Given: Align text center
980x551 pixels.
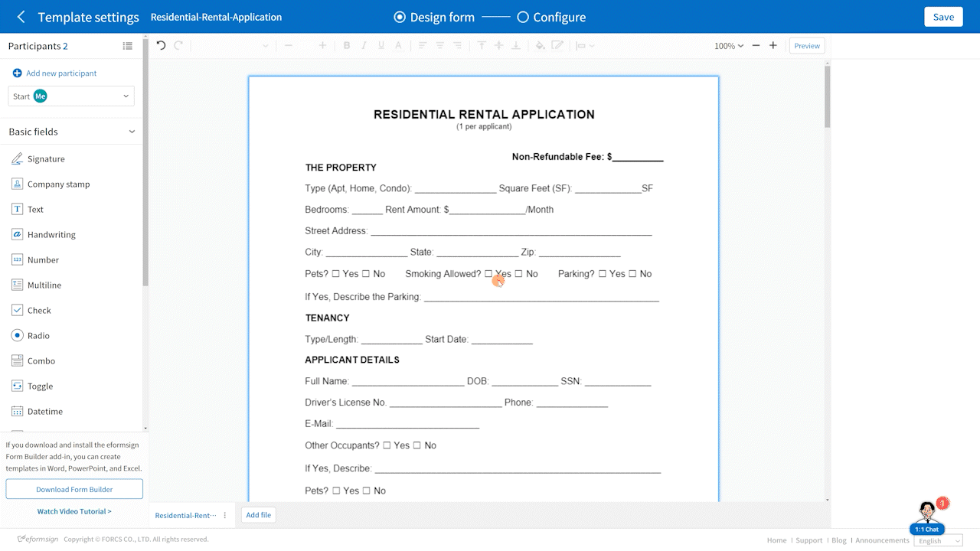Looking at the screenshot, I should pyautogui.click(x=440, y=46).
